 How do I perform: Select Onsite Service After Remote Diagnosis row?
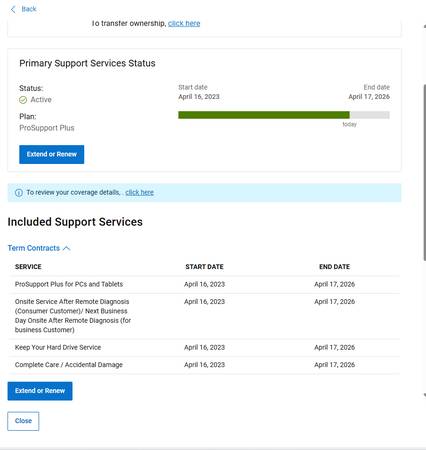[204, 316]
